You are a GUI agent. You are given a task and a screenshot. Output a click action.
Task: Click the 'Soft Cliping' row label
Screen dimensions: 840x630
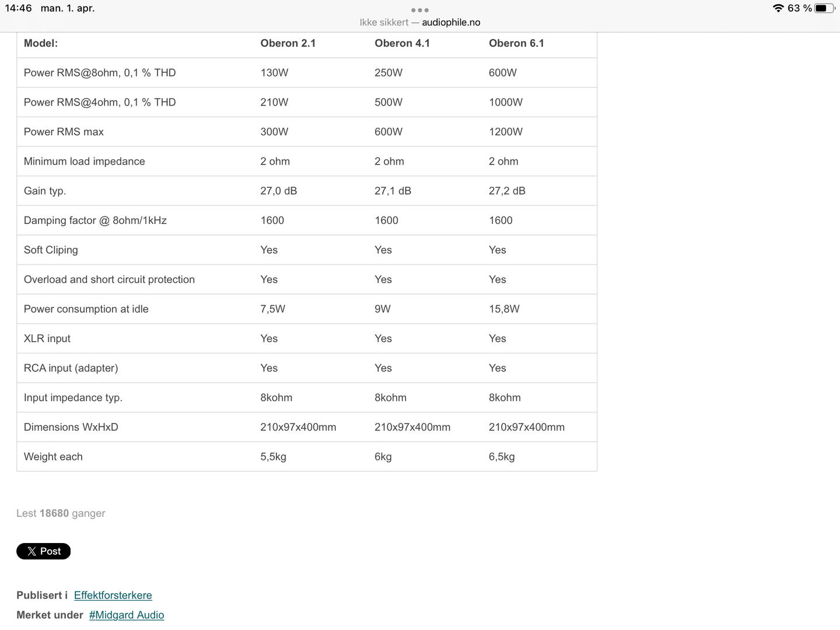point(51,250)
